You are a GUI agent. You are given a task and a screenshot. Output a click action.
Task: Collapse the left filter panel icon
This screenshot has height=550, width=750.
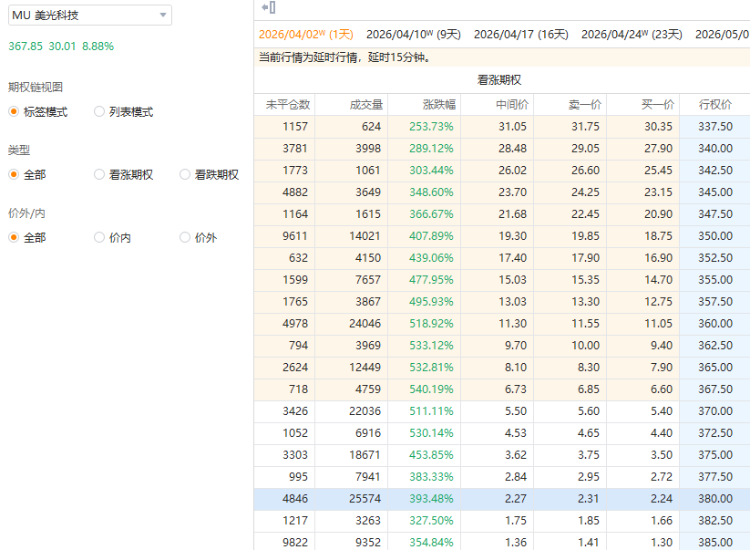268,8
